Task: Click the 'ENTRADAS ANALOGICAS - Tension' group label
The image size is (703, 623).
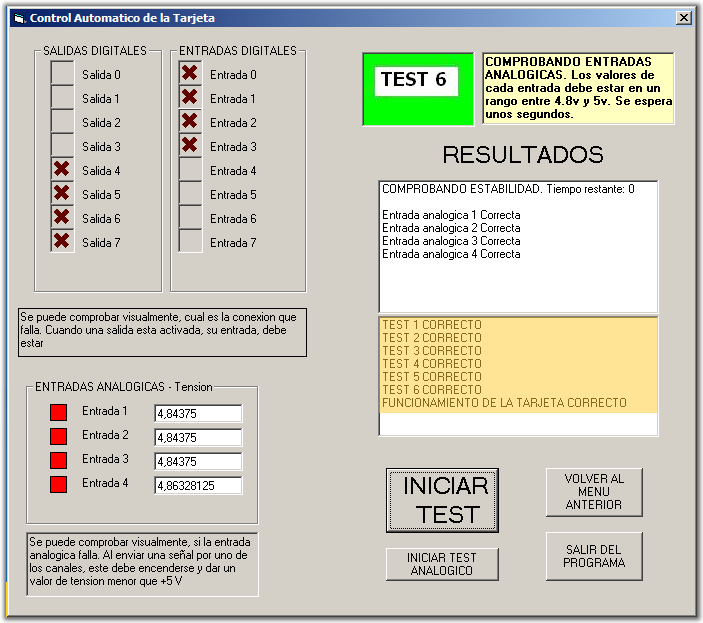Action: tap(124, 387)
